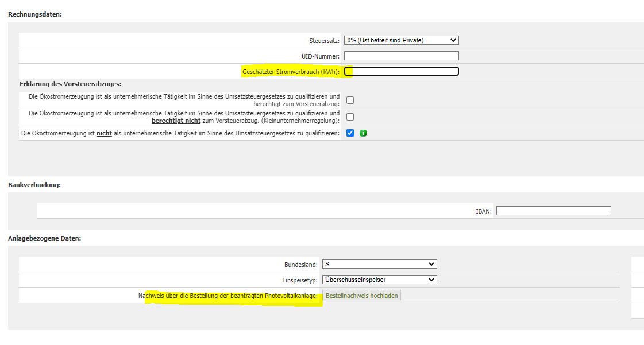Image resolution: width=644 pixels, height=345 pixels.
Task: Open the Bundesland dropdown
Action: tap(380, 264)
